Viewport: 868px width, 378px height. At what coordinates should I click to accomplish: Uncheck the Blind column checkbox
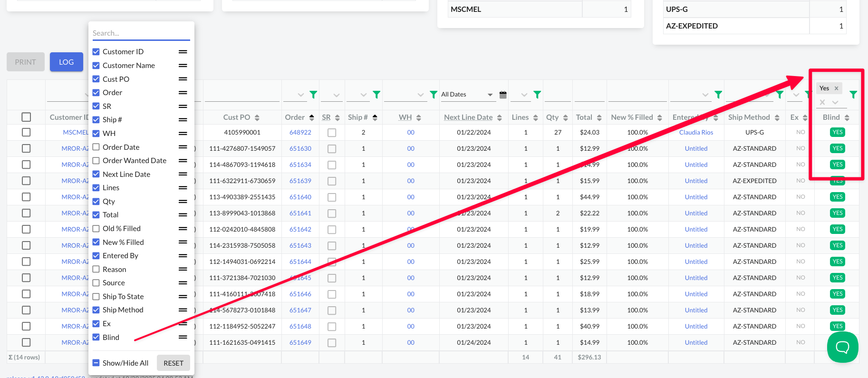coord(96,337)
